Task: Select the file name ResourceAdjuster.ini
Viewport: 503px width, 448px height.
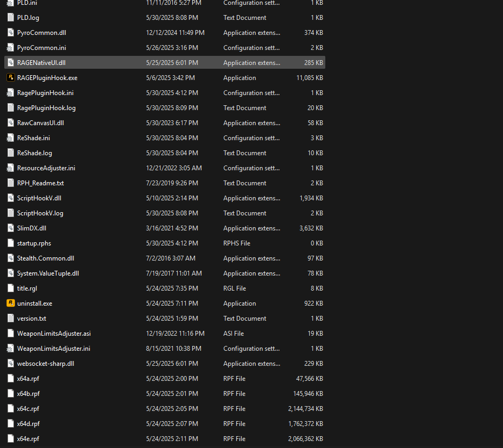Action: tap(46, 168)
